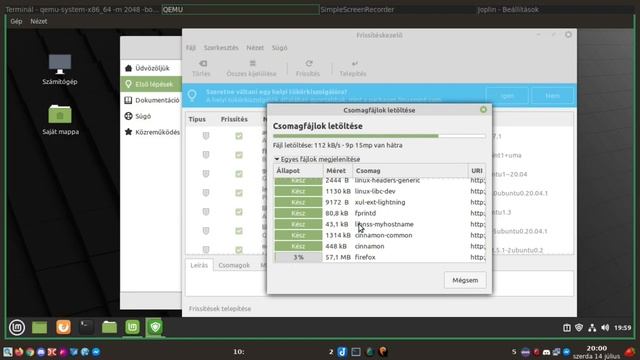Viewport: 640px width, 360px height.
Task: Select linux-libc-dev package row
Action: [x=380, y=191]
